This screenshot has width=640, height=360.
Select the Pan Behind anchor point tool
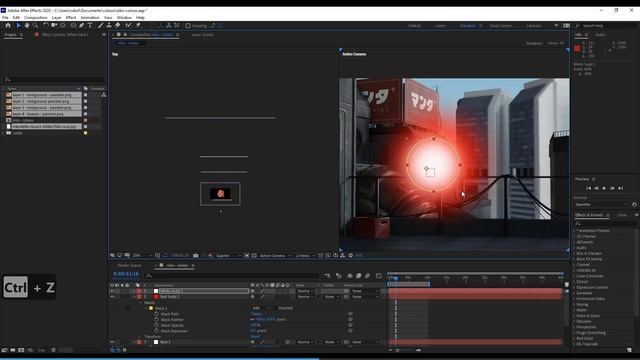pos(63,25)
